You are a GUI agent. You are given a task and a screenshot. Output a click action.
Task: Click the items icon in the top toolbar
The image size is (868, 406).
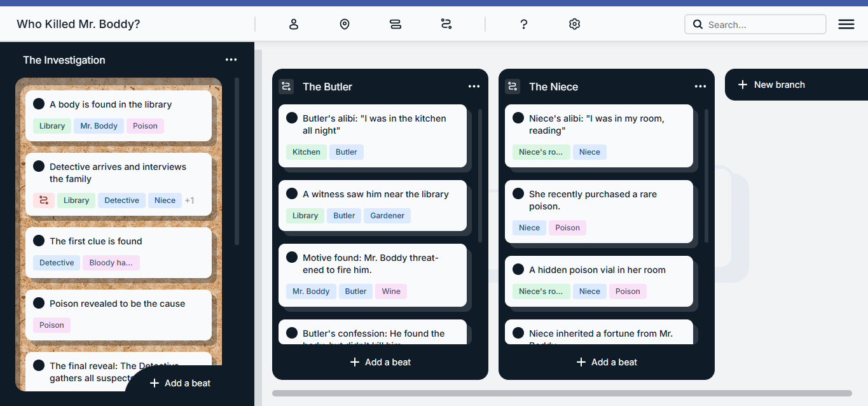[x=396, y=24]
